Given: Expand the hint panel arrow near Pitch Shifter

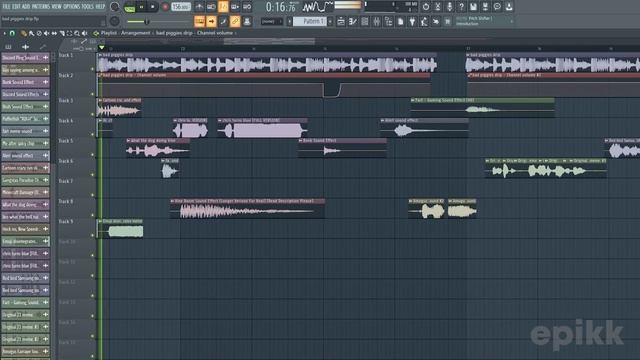Looking at the screenshot, I should pos(512,21).
